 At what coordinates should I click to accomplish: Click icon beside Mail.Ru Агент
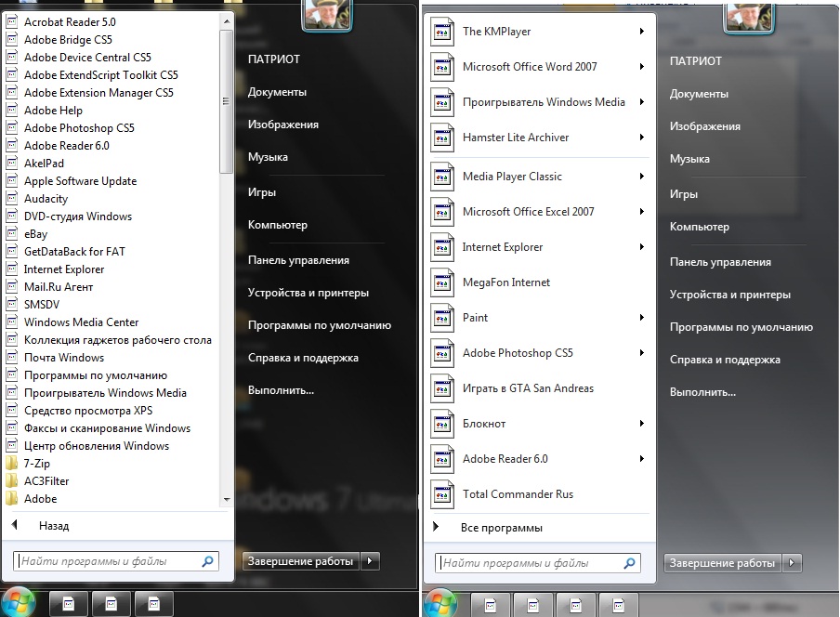click(x=12, y=287)
